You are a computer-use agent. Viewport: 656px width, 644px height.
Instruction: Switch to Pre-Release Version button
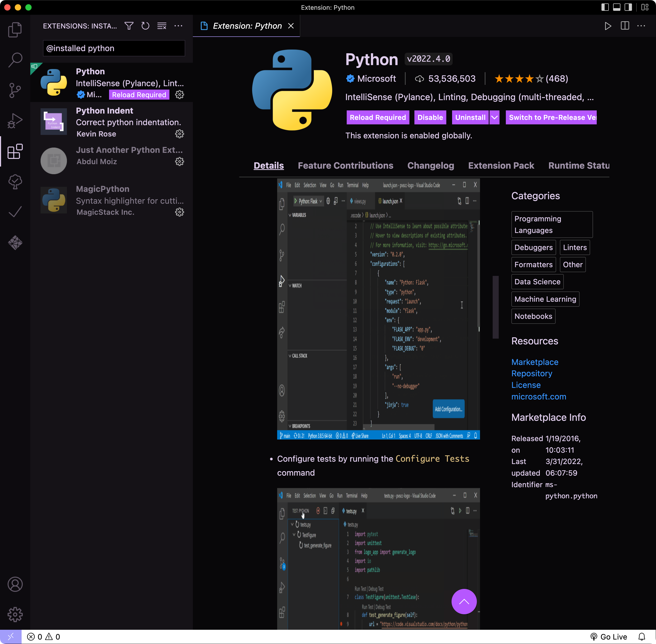click(551, 117)
